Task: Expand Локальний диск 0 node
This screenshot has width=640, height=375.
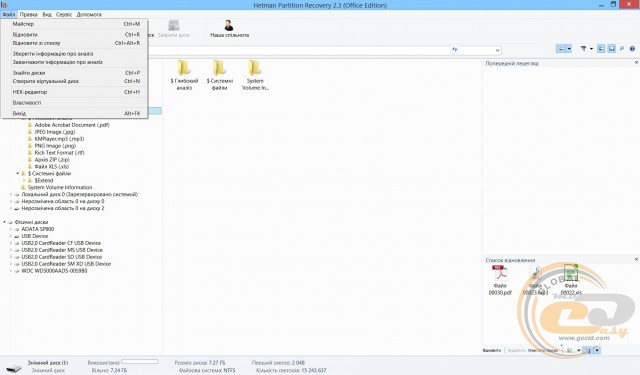Action: (11, 195)
